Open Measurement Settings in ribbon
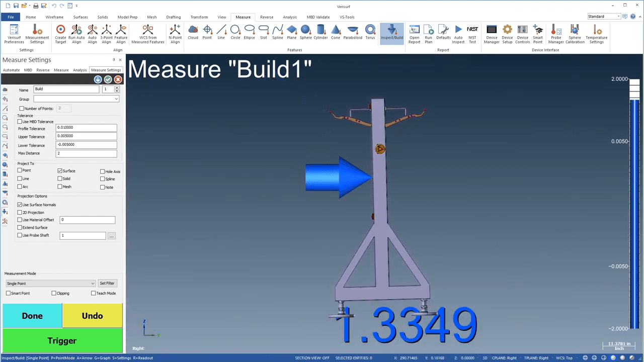 coord(37,34)
